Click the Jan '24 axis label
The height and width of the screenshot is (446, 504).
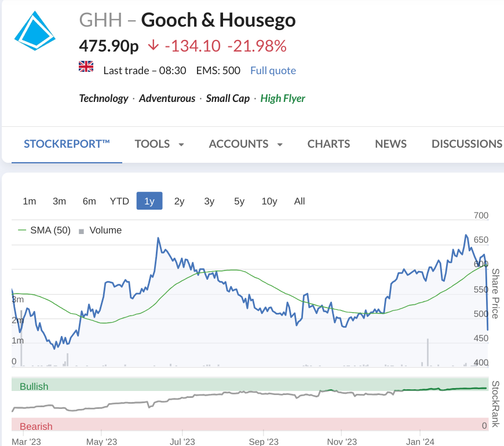point(420,442)
